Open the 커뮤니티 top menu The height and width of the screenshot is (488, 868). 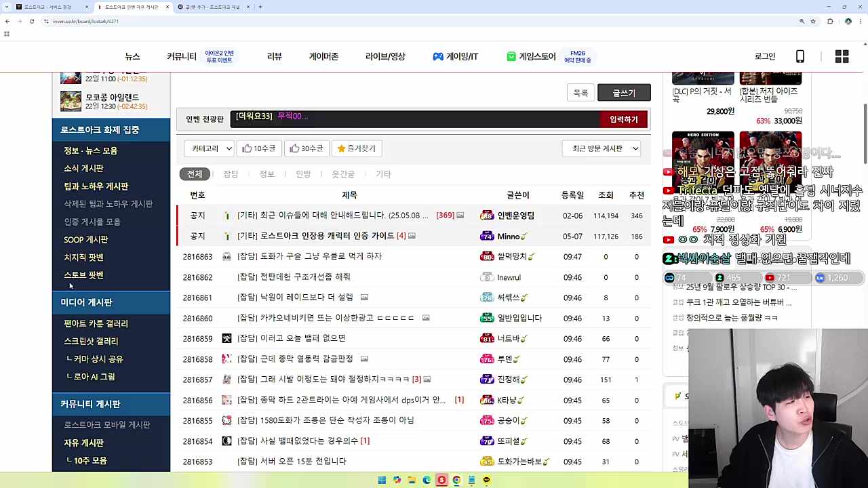182,57
